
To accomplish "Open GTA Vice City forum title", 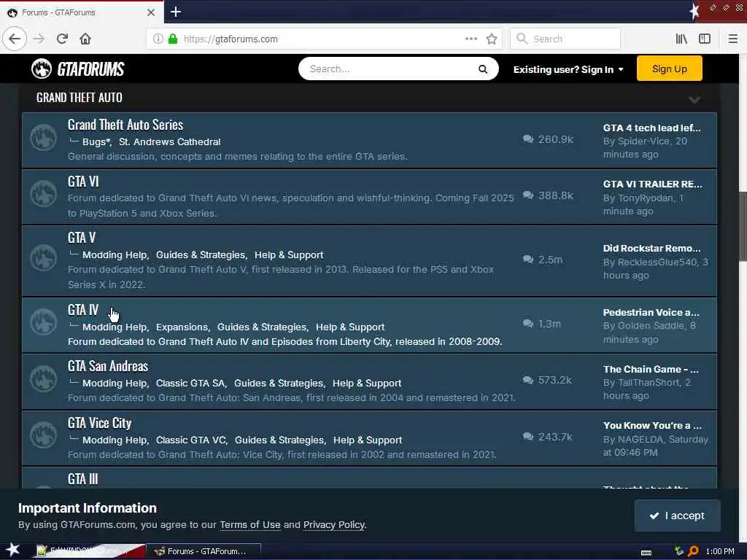I will [x=99, y=423].
